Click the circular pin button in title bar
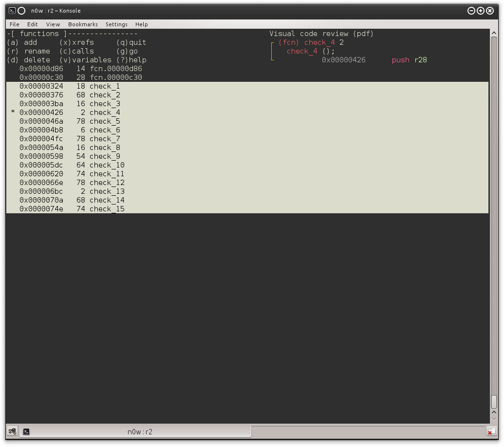 [x=21, y=11]
